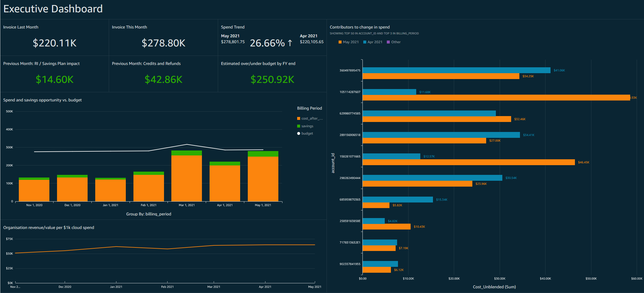Click the May 1, 2021 axis label
Viewport: 644px width, 293px height.
click(x=262, y=205)
